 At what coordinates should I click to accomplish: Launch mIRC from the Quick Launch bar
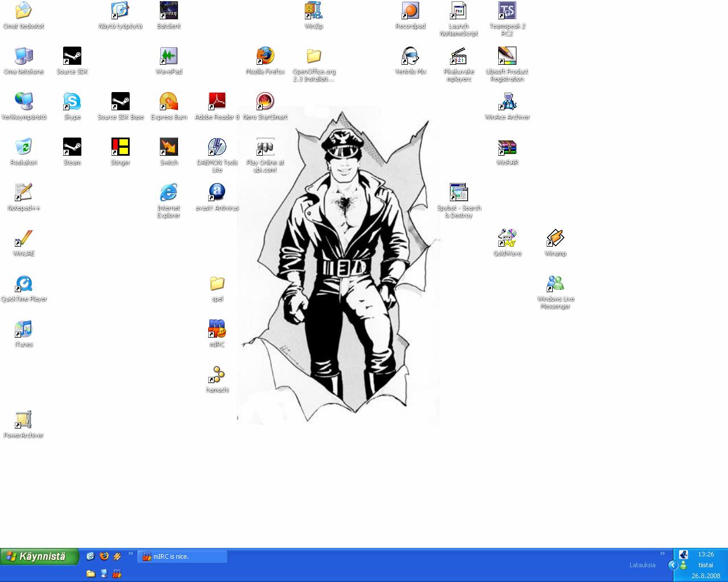coord(117,574)
